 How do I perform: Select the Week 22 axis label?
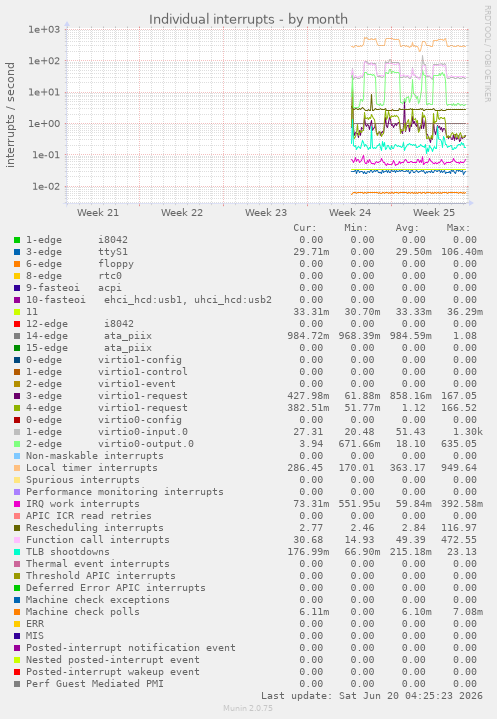tap(182, 212)
